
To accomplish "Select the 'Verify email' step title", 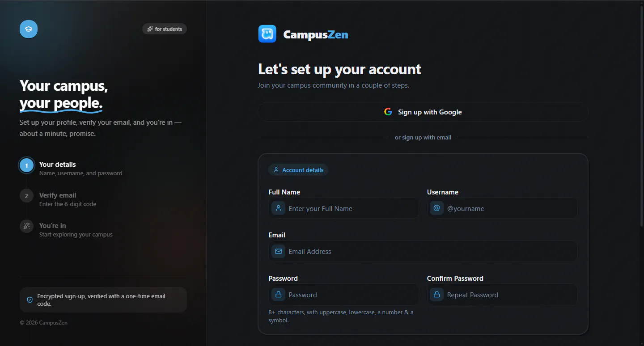I will (58, 195).
